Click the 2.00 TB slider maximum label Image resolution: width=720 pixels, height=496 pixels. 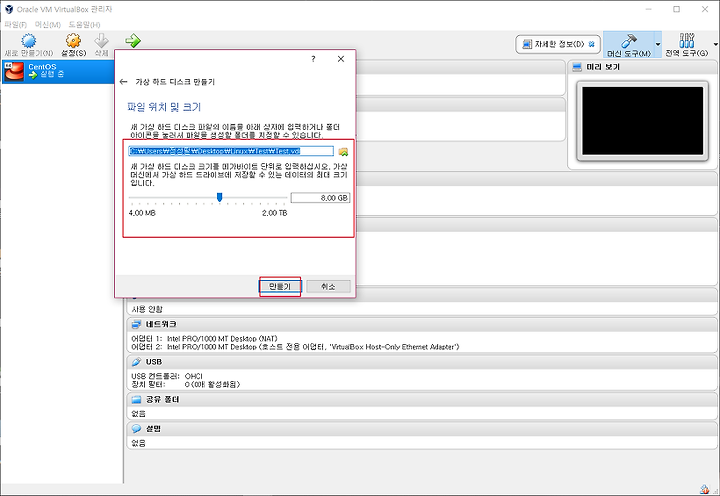[x=275, y=213]
